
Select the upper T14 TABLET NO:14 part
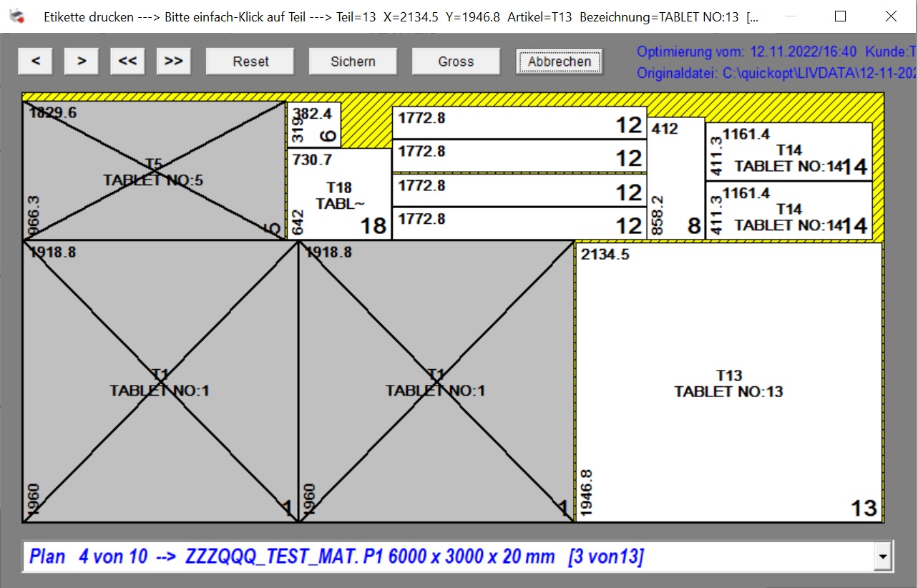click(x=788, y=152)
